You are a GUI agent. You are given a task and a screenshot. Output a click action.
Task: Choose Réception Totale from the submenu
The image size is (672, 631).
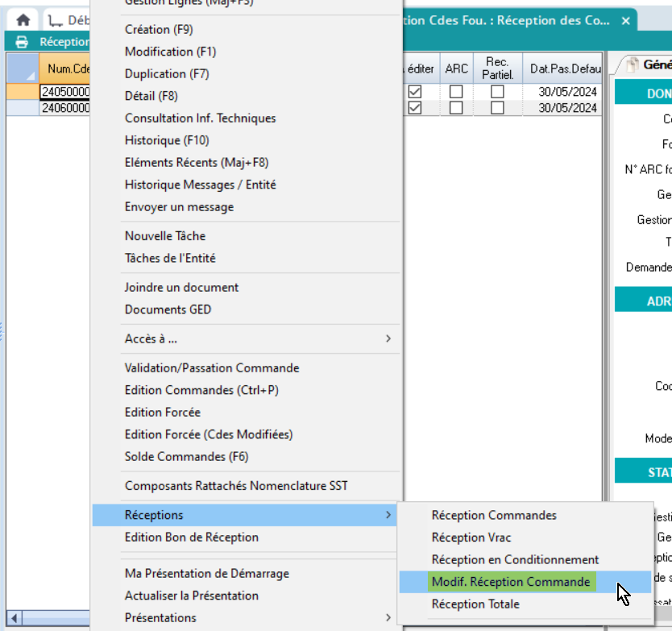[x=475, y=604]
